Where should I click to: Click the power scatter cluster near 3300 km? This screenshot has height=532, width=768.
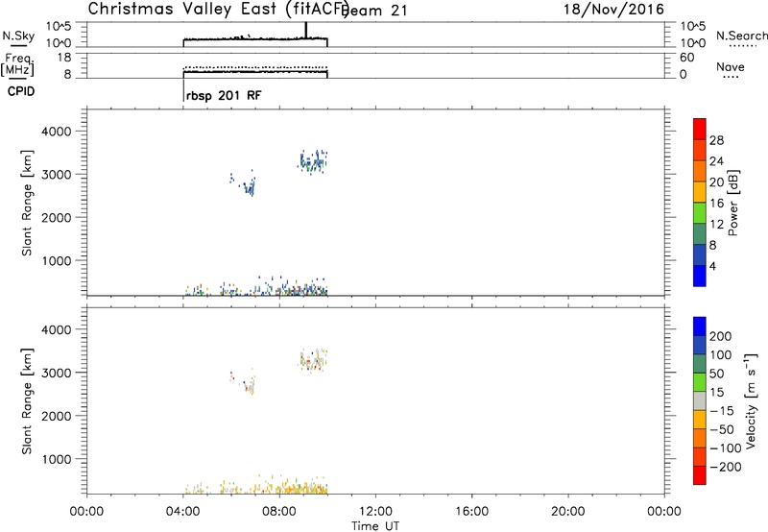(x=313, y=161)
